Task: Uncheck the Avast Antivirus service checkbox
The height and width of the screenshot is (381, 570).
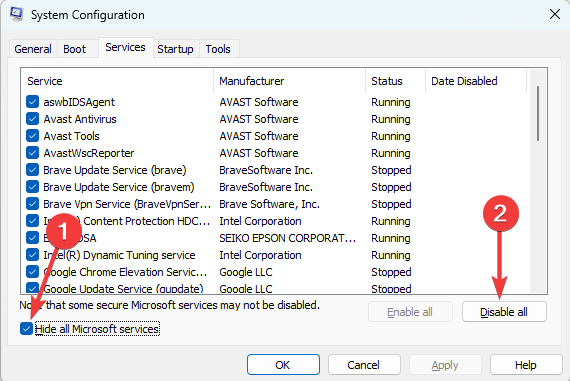Action: click(32, 119)
